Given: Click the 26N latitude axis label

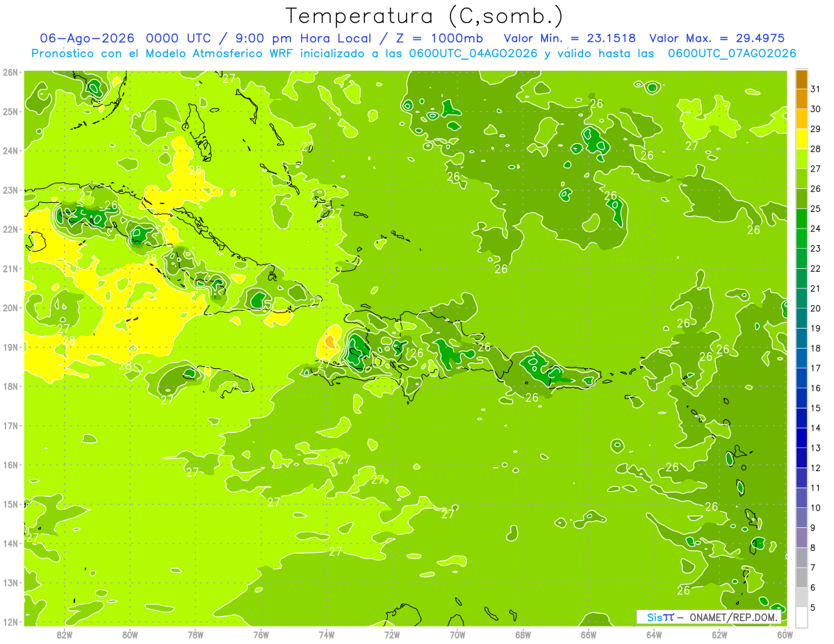Looking at the screenshot, I should pyautogui.click(x=11, y=72).
